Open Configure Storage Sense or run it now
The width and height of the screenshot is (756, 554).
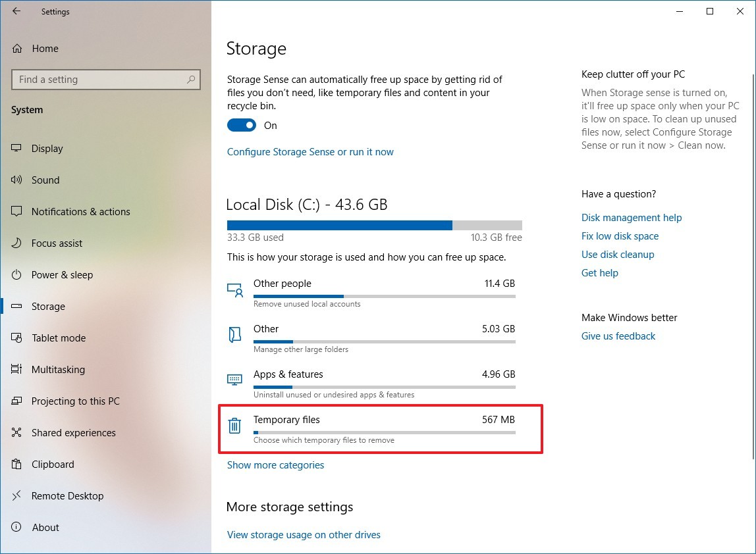(310, 152)
